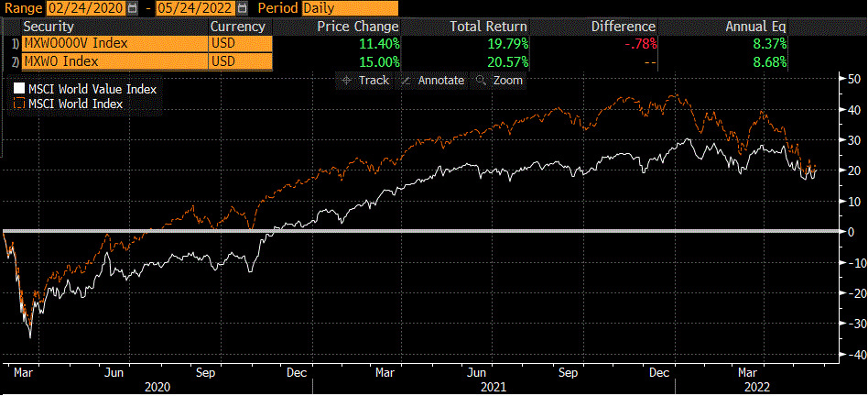This screenshot has width=868, height=396.
Task: Click the Range label
Action: [24, 9]
